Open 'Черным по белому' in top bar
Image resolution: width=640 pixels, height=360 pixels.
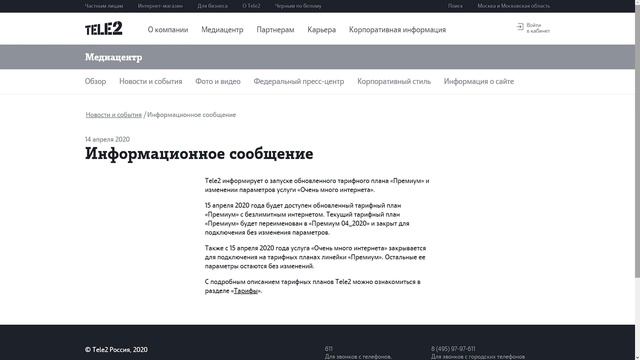(x=298, y=6)
